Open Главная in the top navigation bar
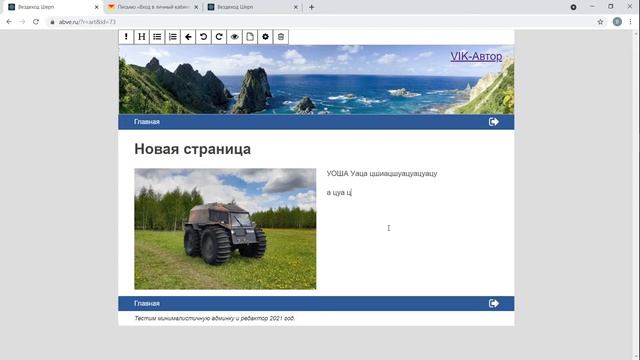The image size is (640, 360). (x=147, y=122)
